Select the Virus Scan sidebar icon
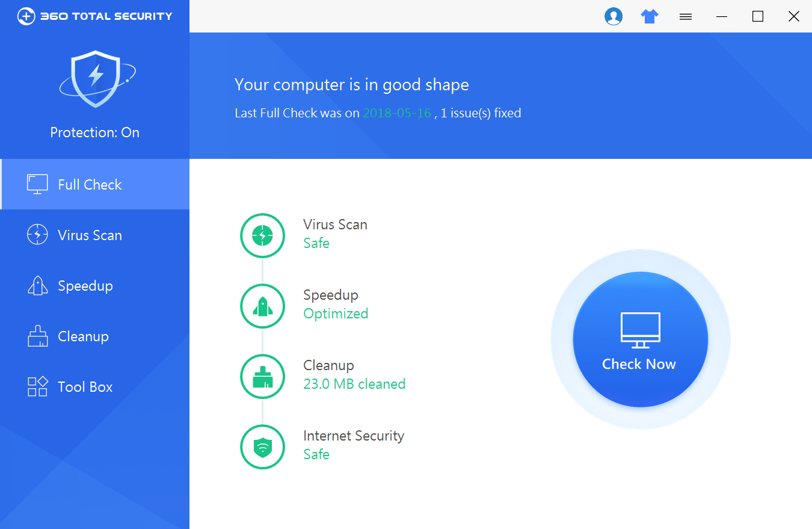Screen dimensions: 812x529 37,235
